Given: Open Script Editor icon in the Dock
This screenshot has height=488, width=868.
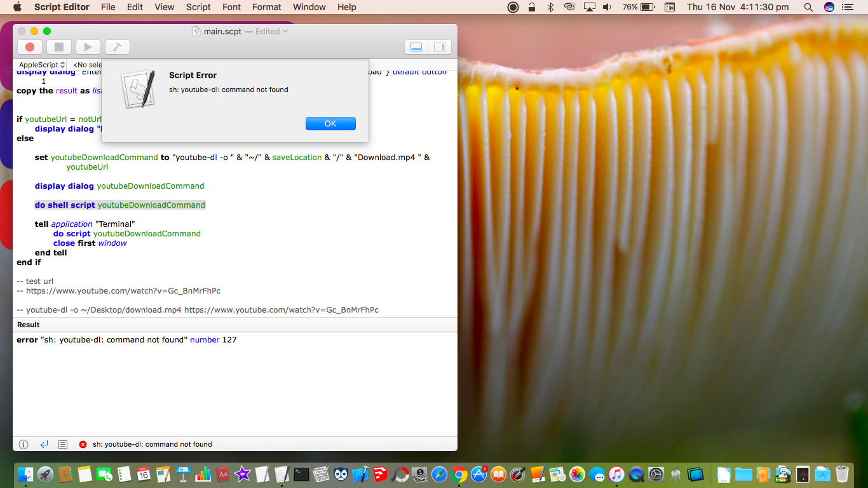Looking at the screenshot, I should pyautogui.click(x=281, y=474).
